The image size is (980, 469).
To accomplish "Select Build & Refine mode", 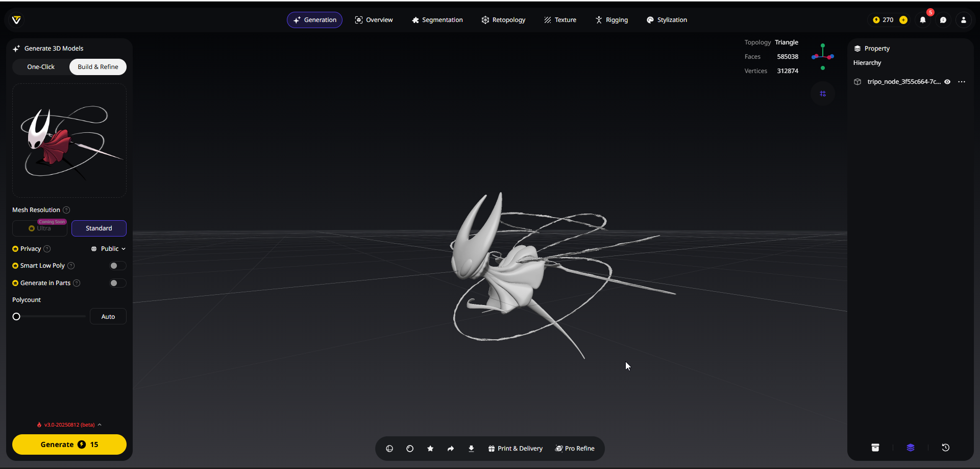I will [98, 67].
